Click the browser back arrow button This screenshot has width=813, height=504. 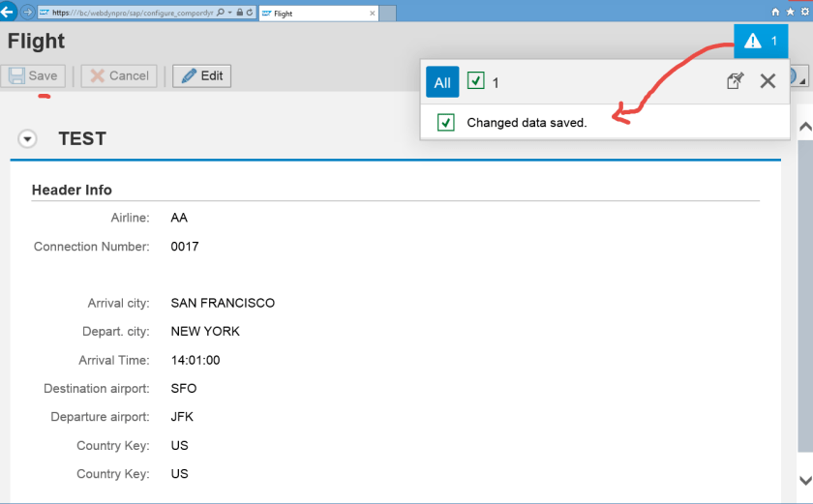[x=8, y=11]
